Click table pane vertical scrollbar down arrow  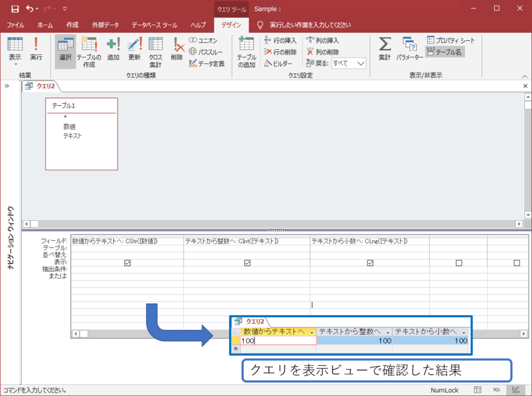tap(528, 215)
